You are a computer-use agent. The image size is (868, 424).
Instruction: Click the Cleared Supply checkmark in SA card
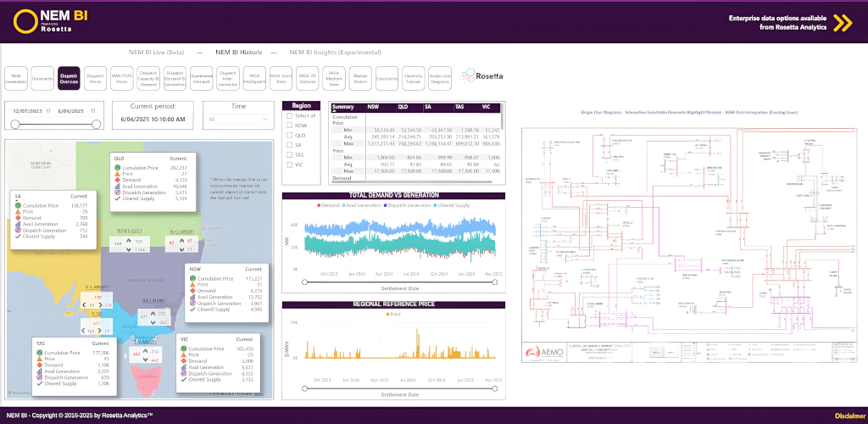[x=18, y=237]
